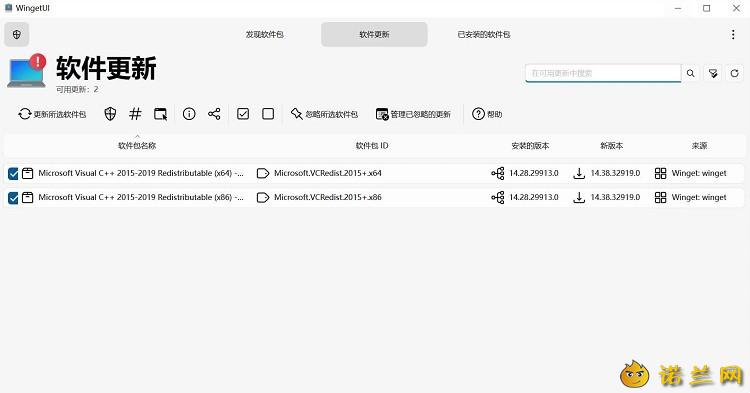Sort by 新版本 column header
The image size is (750, 393).
pos(612,146)
